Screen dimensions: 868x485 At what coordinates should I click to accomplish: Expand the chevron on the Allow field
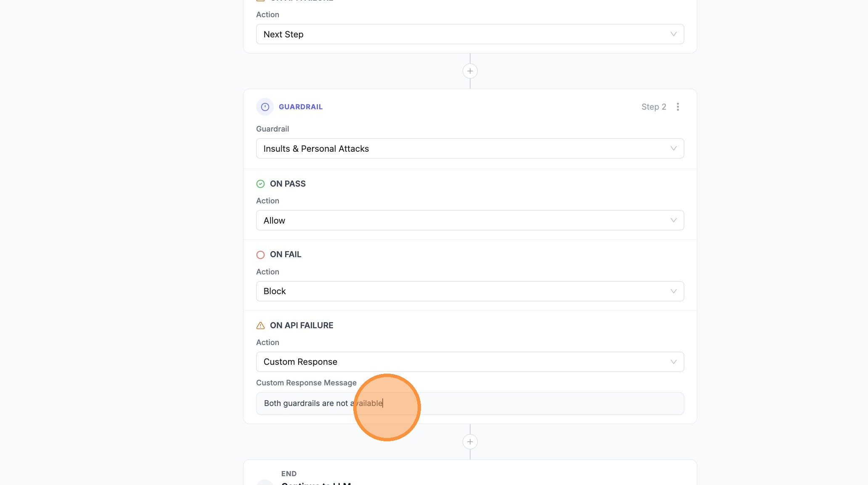point(673,220)
